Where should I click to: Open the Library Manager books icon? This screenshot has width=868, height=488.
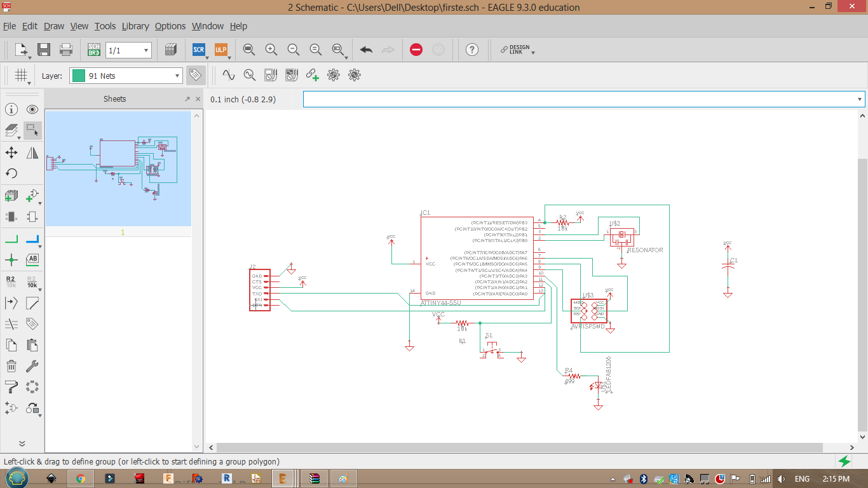click(170, 50)
